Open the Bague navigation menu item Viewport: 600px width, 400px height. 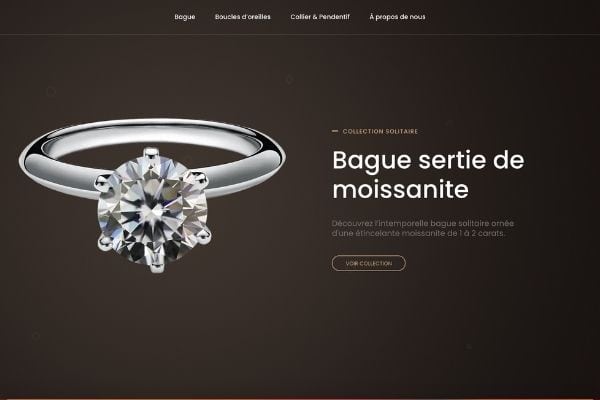pyautogui.click(x=185, y=17)
